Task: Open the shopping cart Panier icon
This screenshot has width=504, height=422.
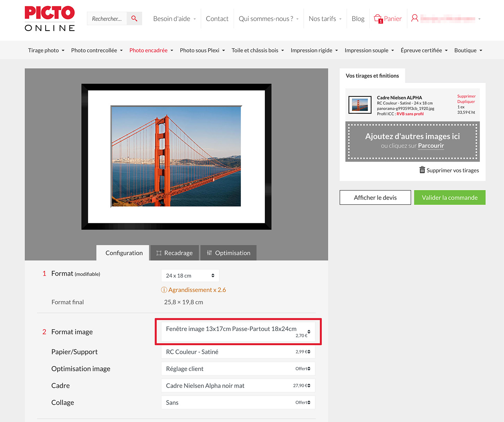Action: tap(378, 19)
